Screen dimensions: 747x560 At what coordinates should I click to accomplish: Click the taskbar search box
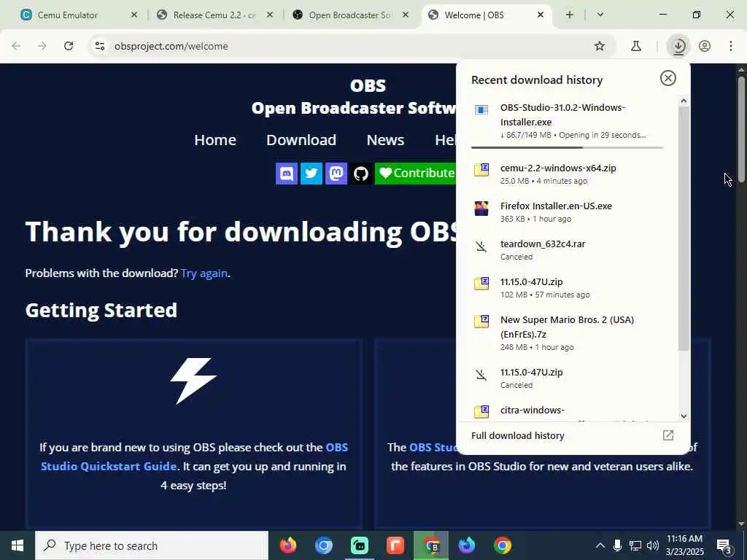tap(152, 545)
